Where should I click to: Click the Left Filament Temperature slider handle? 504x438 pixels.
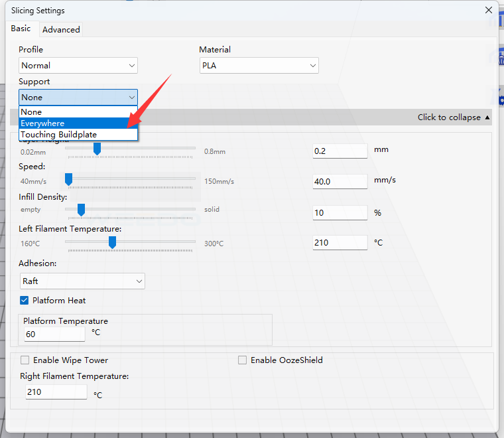pos(112,242)
